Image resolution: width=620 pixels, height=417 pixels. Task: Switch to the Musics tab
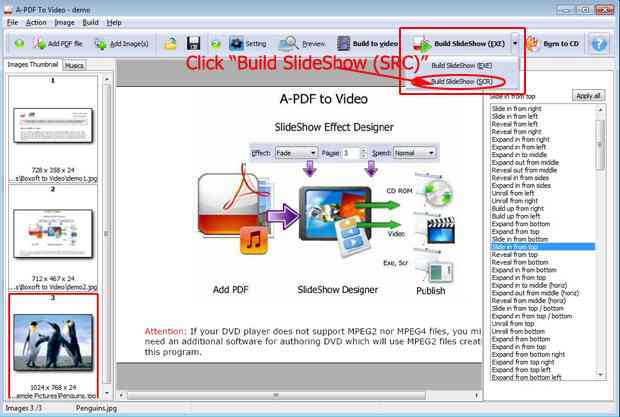74,66
